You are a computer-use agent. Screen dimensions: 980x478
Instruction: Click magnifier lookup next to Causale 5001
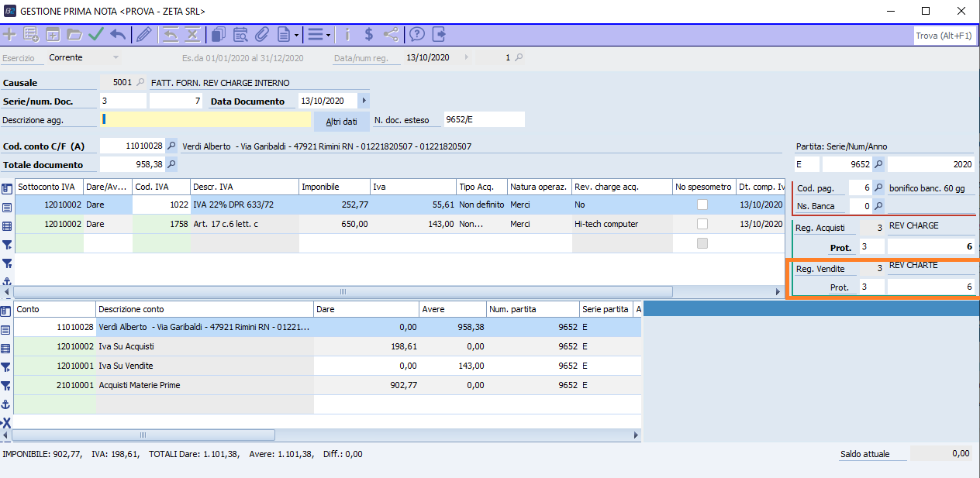coord(141,82)
